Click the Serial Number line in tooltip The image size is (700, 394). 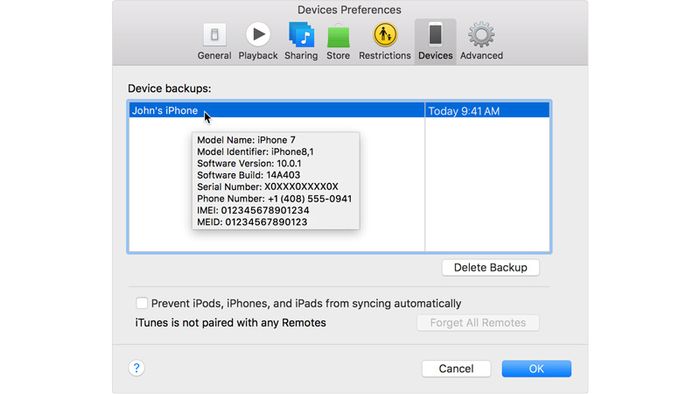(267, 187)
